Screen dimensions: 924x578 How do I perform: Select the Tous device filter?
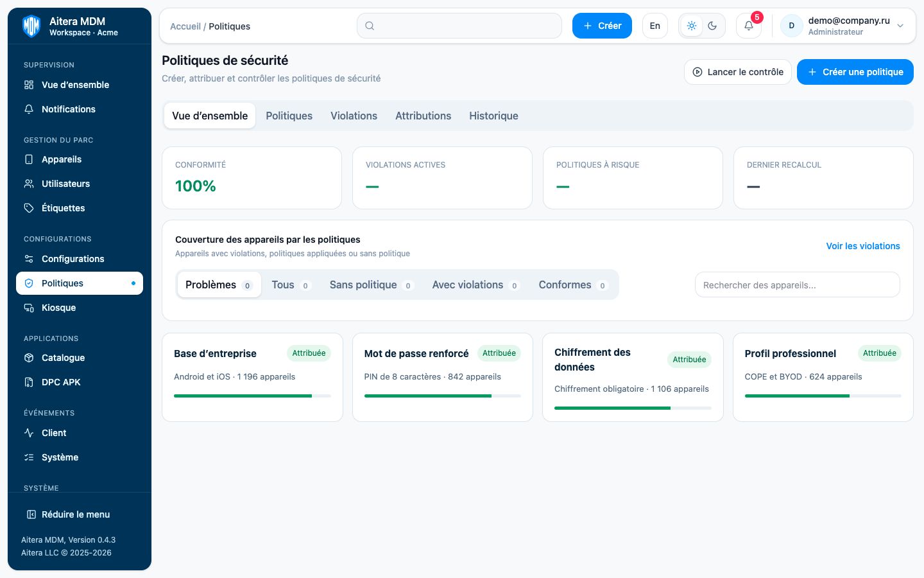(291, 285)
